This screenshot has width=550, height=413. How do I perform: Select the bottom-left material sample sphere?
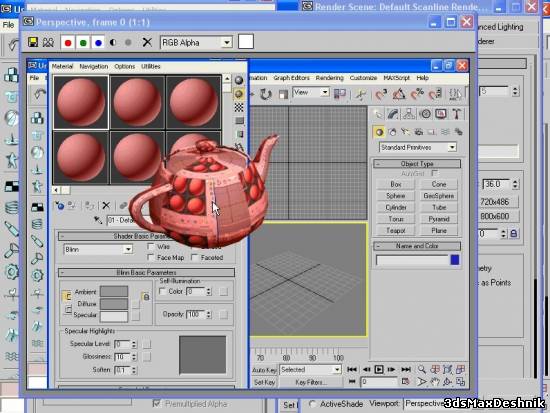coord(81,158)
